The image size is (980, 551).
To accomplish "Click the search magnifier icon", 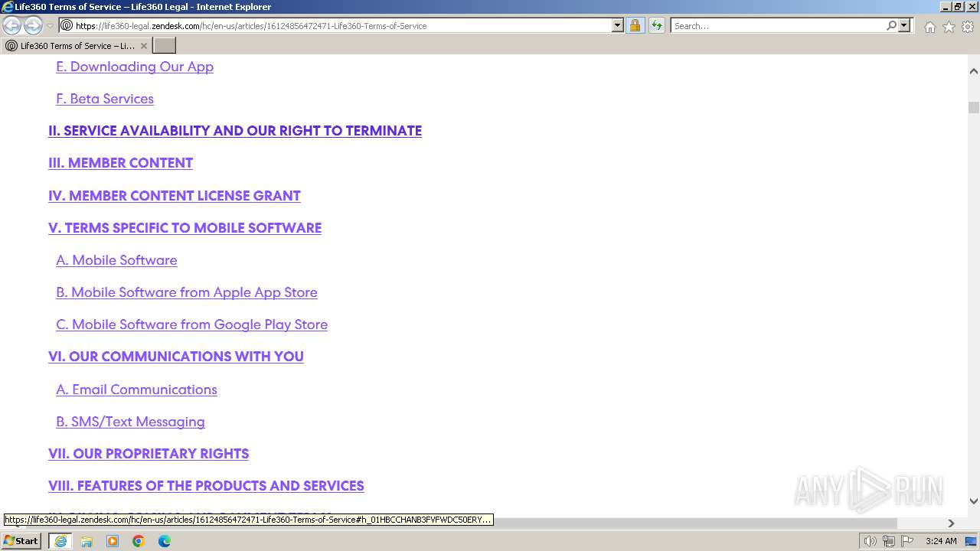I will click(891, 25).
